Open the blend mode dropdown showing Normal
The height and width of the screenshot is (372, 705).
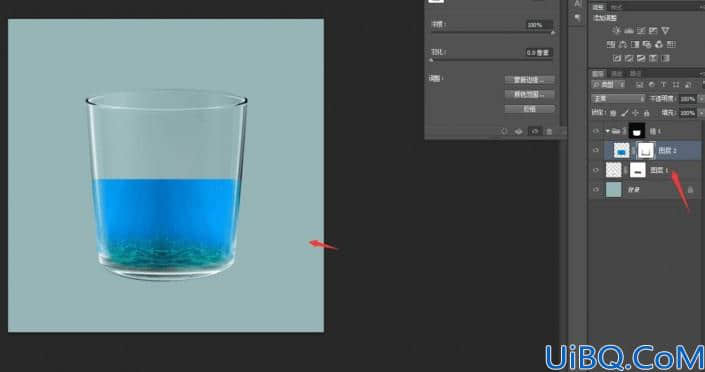click(x=618, y=99)
